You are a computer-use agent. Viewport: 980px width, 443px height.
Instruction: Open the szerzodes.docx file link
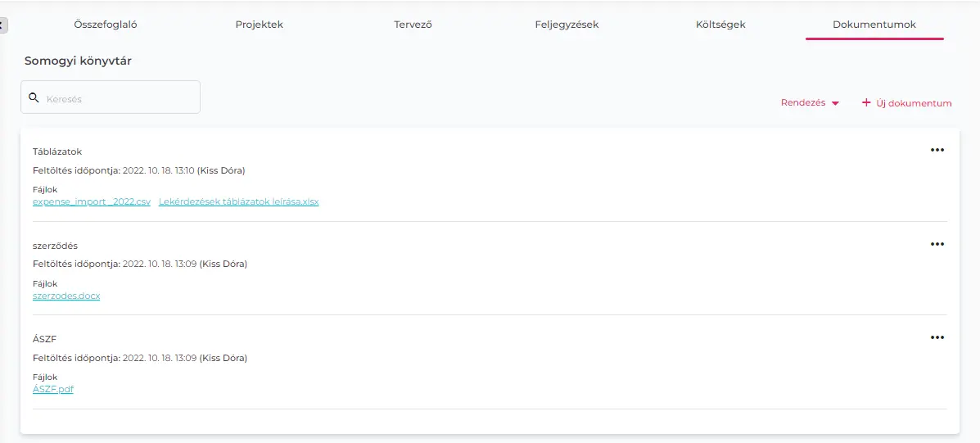coord(66,296)
